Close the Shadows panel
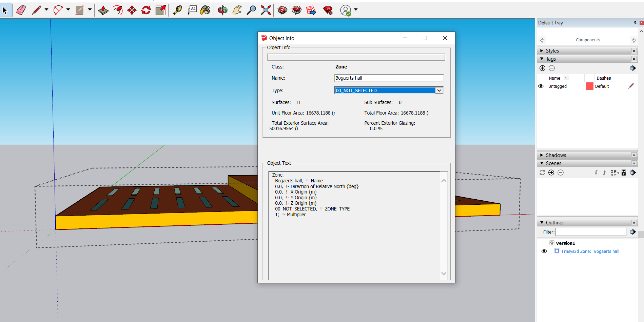 tap(634, 155)
